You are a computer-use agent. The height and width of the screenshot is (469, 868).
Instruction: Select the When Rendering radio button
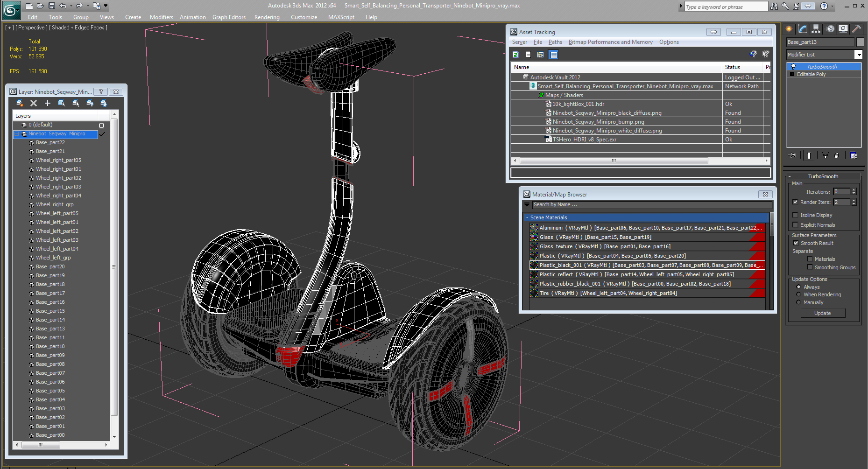[x=798, y=294]
